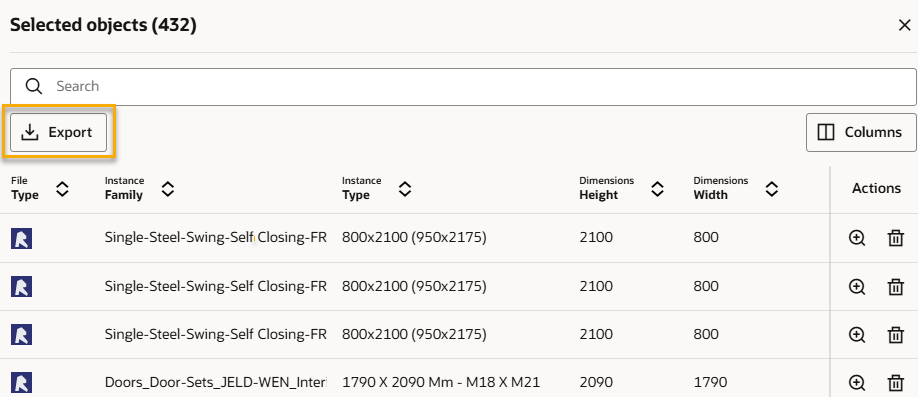The width and height of the screenshot is (918, 397).
Task: Sort by Instance Type column
Action: click(405, 189)
